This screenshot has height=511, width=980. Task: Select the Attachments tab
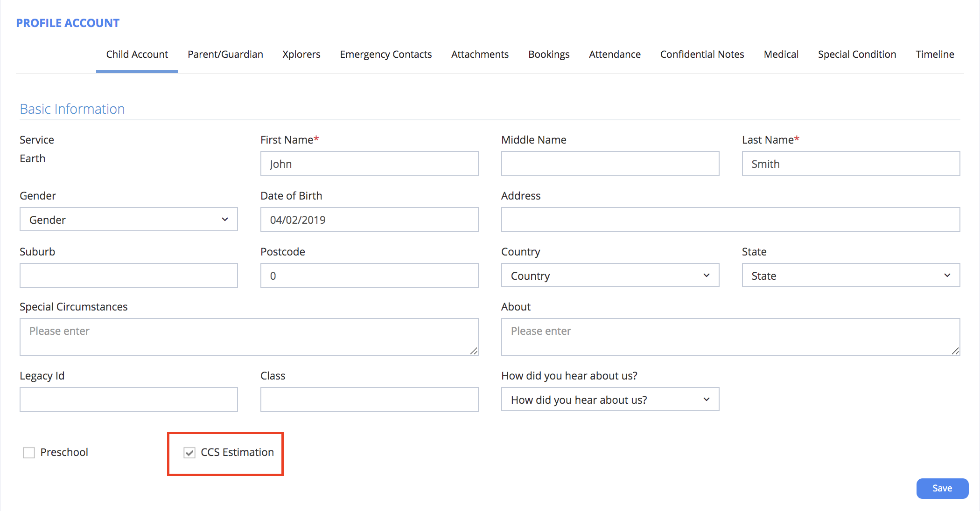480,55
